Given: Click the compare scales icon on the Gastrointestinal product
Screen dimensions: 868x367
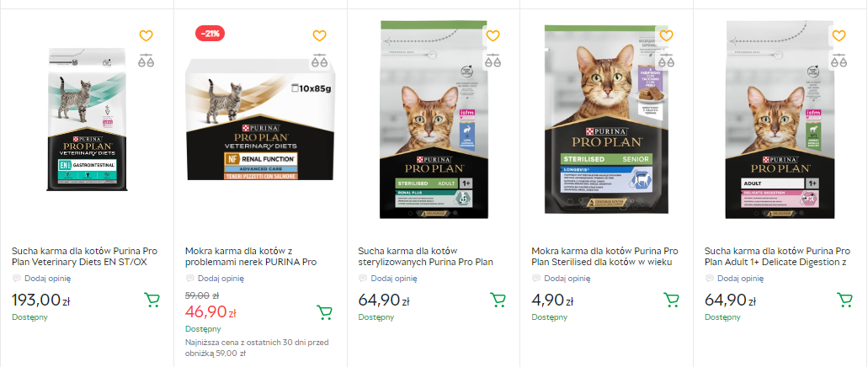Looking at the screenshot, I should pyautogui.click(x=146, y=61).
